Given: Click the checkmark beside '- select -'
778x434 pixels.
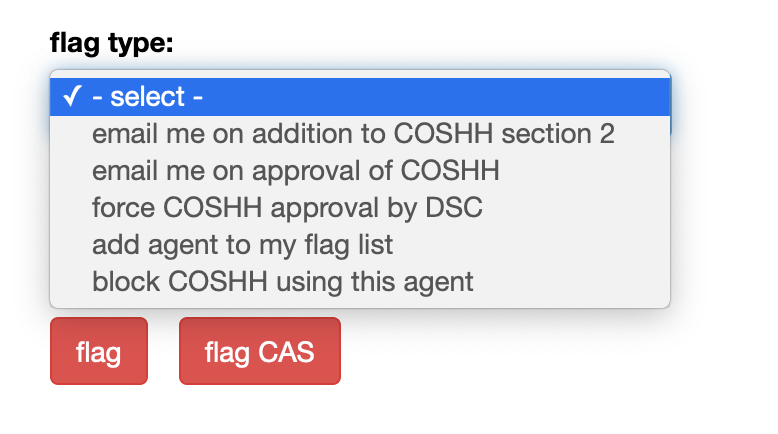Looking at the screenshot, I should [71, 97].
